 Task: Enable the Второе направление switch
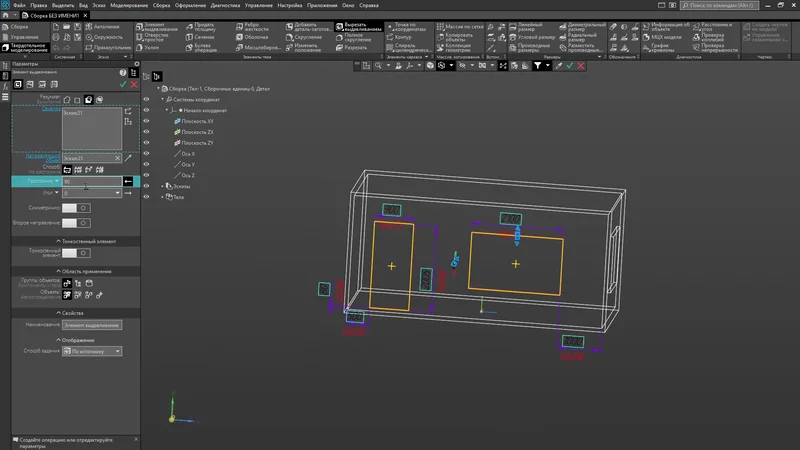pyautogui.click(x=76, y=221)
